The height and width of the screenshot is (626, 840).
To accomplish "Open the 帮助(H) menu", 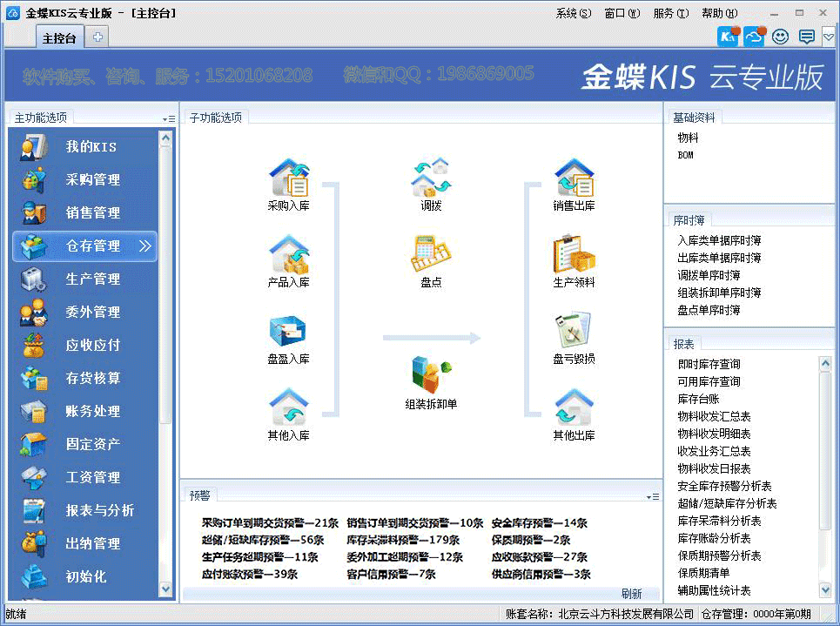I will (x=719, y=13).
